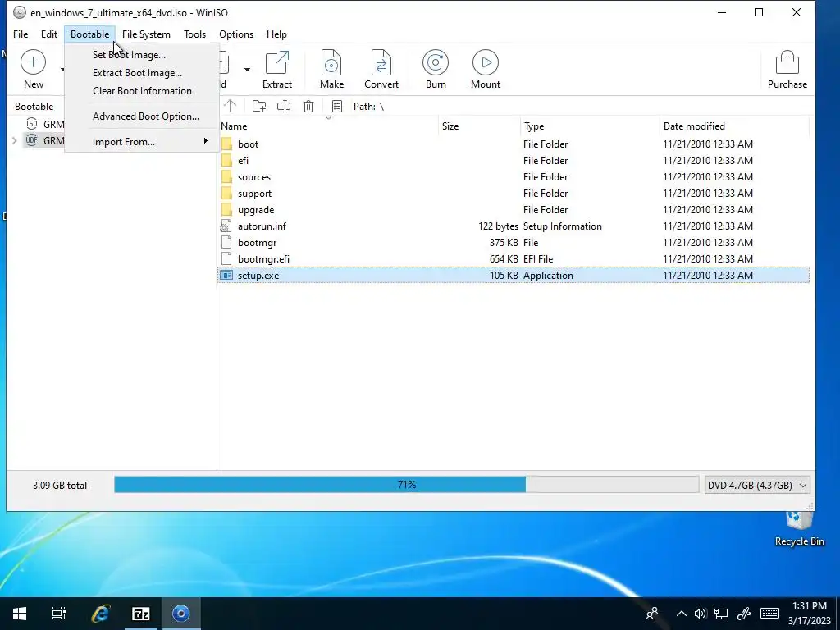Sort by Size column header
Image resolution: width=840 pixels, height=630 pixels.
coord(479,126)
